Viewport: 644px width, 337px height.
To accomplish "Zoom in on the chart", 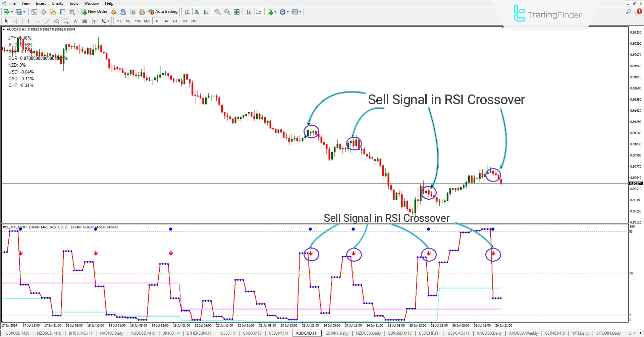I will pyautogui.click(x=218, y=12).
